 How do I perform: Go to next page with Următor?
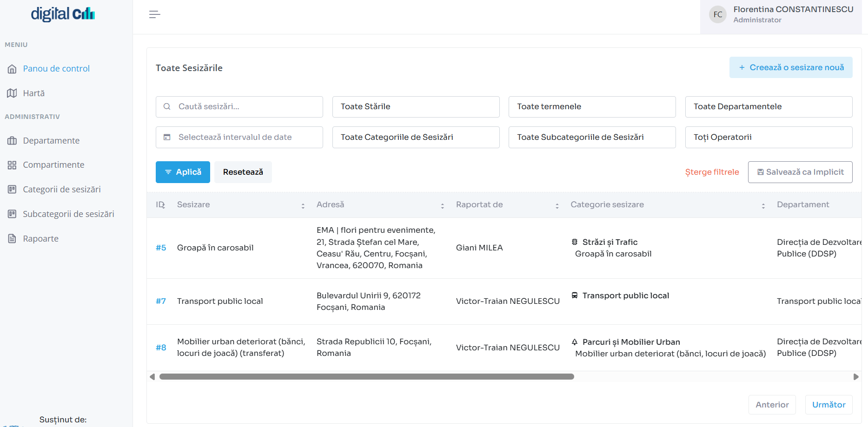point(829,405)
